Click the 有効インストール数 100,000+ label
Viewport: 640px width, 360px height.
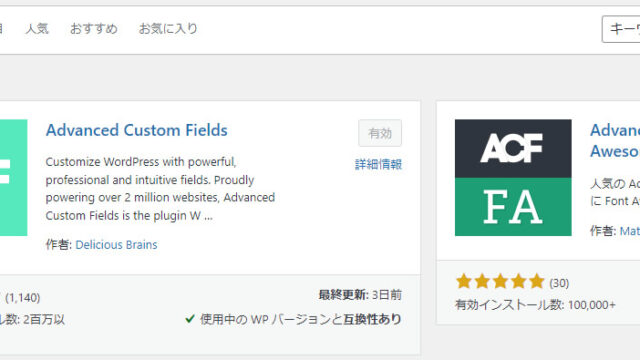point(535,305)
